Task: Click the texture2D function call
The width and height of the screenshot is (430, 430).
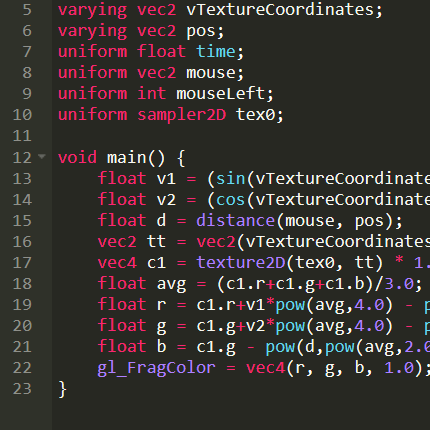Action: [241, 262]
